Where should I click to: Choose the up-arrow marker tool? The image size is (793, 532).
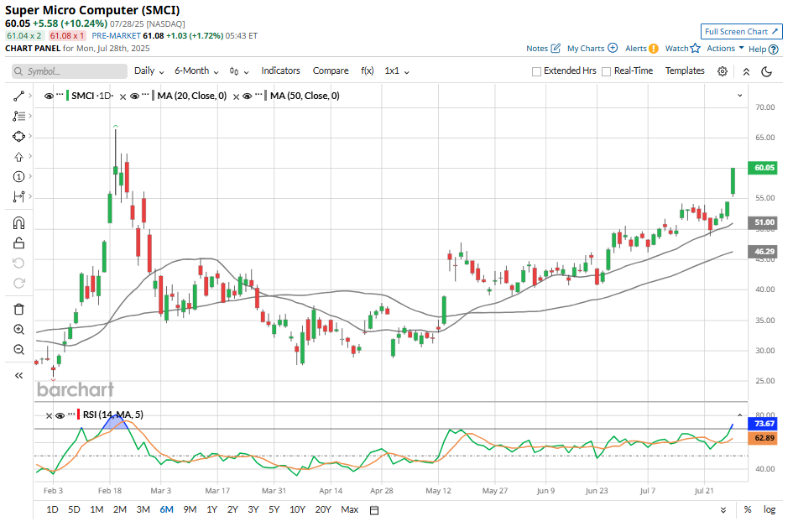(x=18, y=157)
